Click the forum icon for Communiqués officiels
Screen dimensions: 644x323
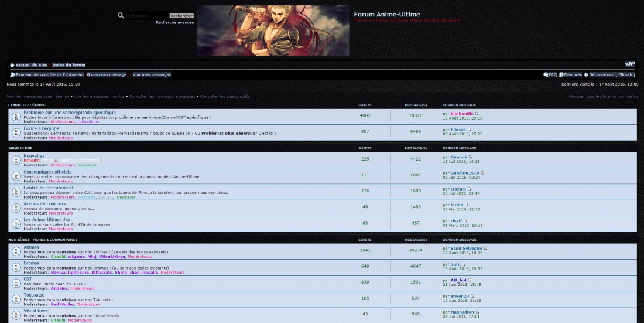pos(16,176)
